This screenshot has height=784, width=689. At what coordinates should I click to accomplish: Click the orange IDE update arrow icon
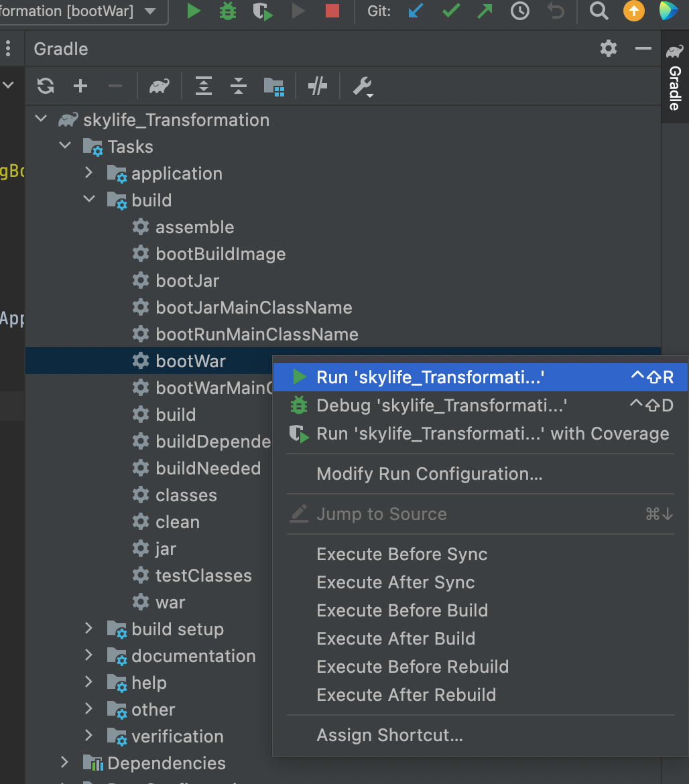633,11
